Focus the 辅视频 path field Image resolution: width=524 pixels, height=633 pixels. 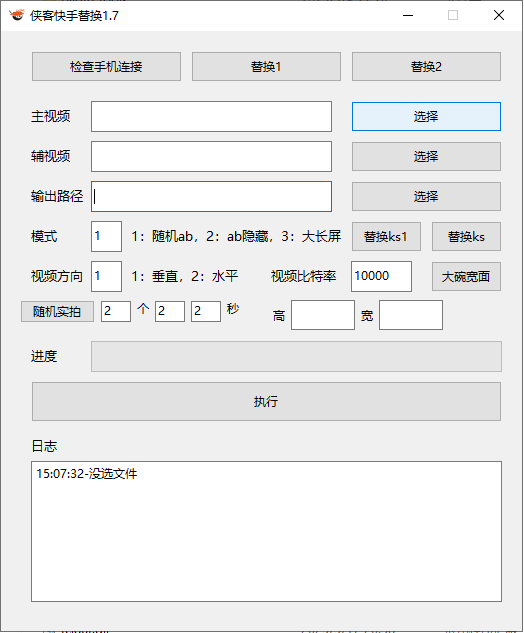[x=212, y=156]
